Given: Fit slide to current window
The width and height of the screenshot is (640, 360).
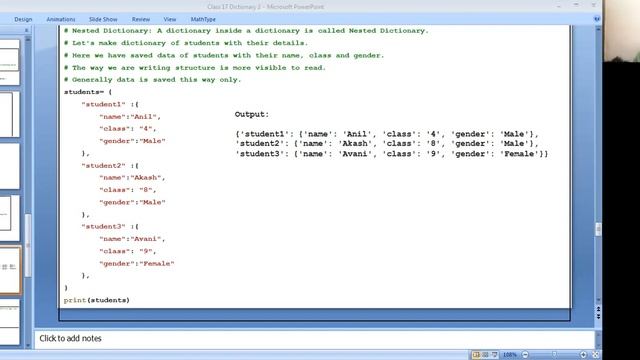Looking at the screenshot, I should point(596,355).
